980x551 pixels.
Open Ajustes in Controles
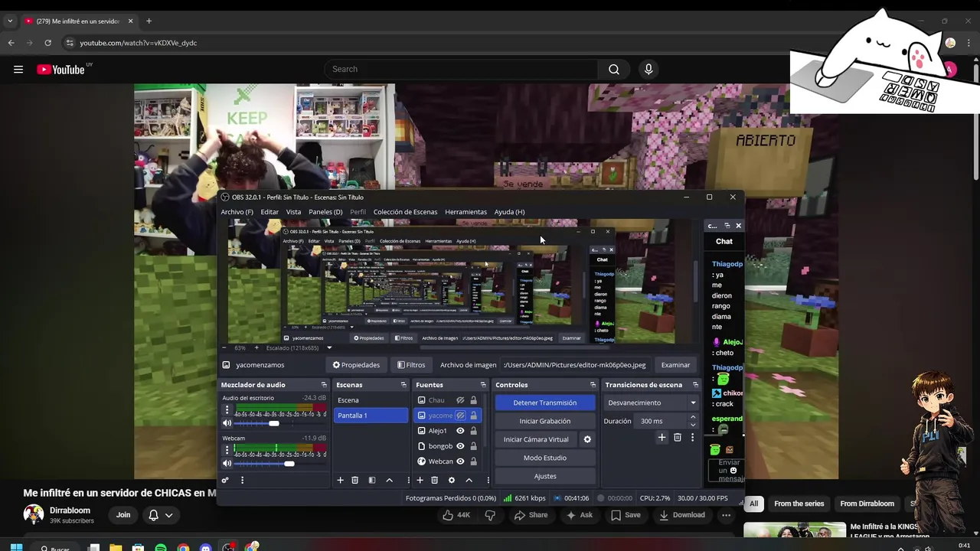(x=545, y=476)
